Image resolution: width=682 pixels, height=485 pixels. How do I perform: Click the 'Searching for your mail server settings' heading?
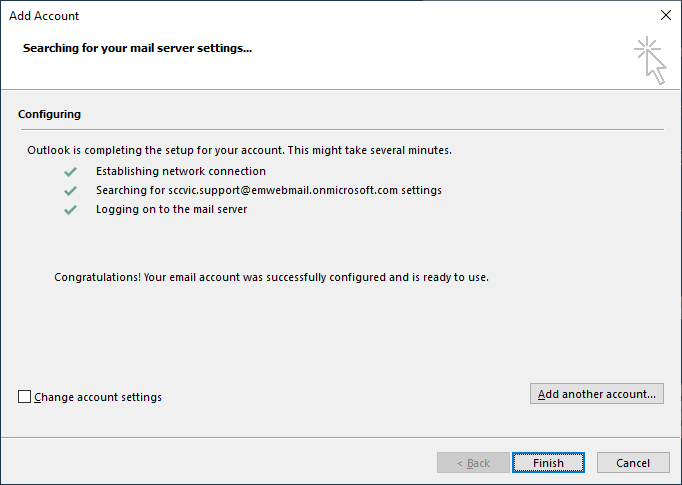137,47
